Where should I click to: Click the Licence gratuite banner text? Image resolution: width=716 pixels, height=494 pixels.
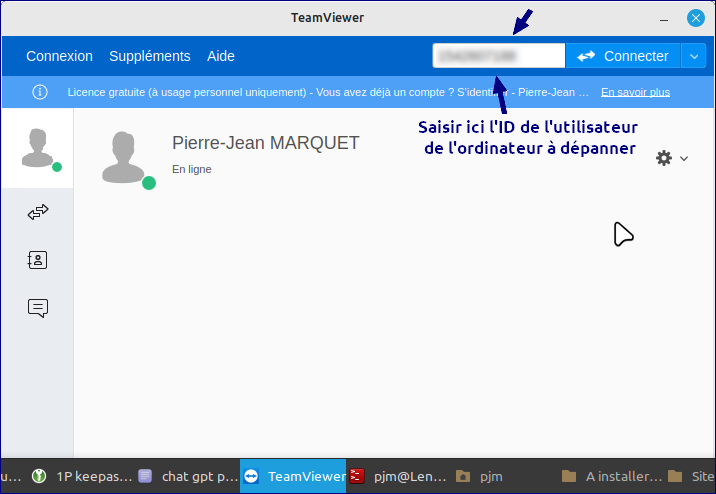tap(328, 92)
